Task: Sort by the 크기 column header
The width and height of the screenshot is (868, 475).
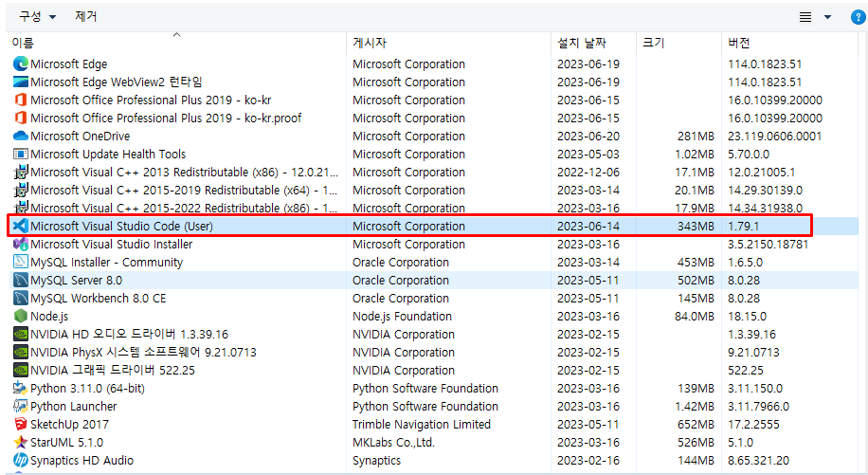Action: (653, 43)
